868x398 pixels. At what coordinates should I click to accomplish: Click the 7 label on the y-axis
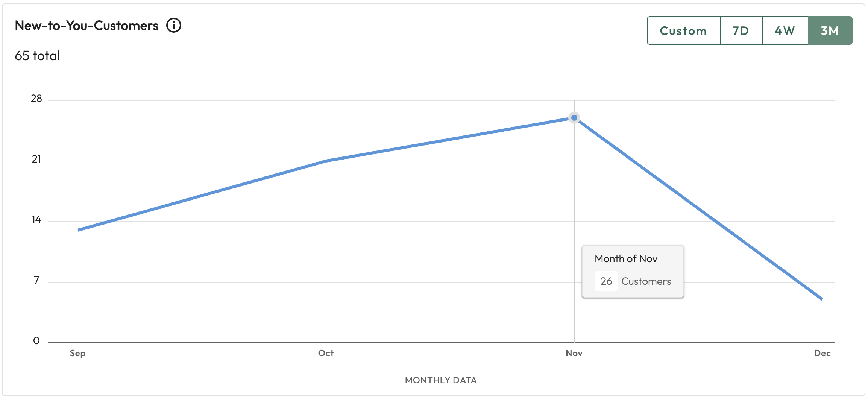tap(36, 280)
